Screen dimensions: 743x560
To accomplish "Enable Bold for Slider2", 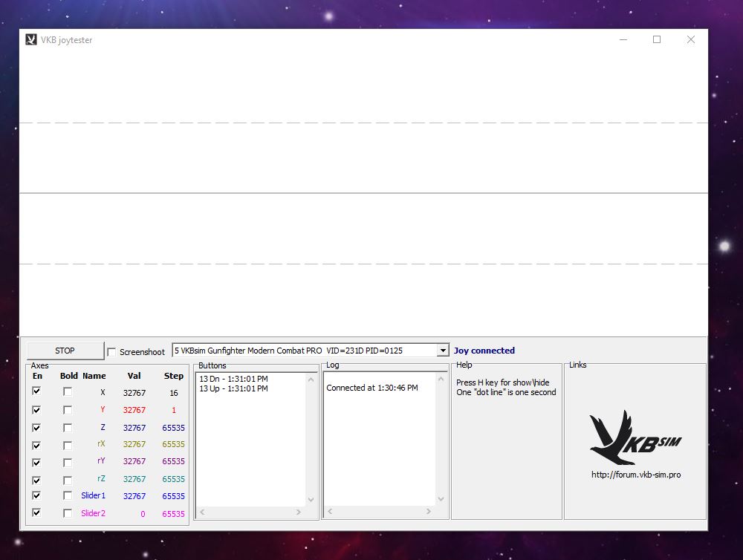I will (x=68, y=513).
